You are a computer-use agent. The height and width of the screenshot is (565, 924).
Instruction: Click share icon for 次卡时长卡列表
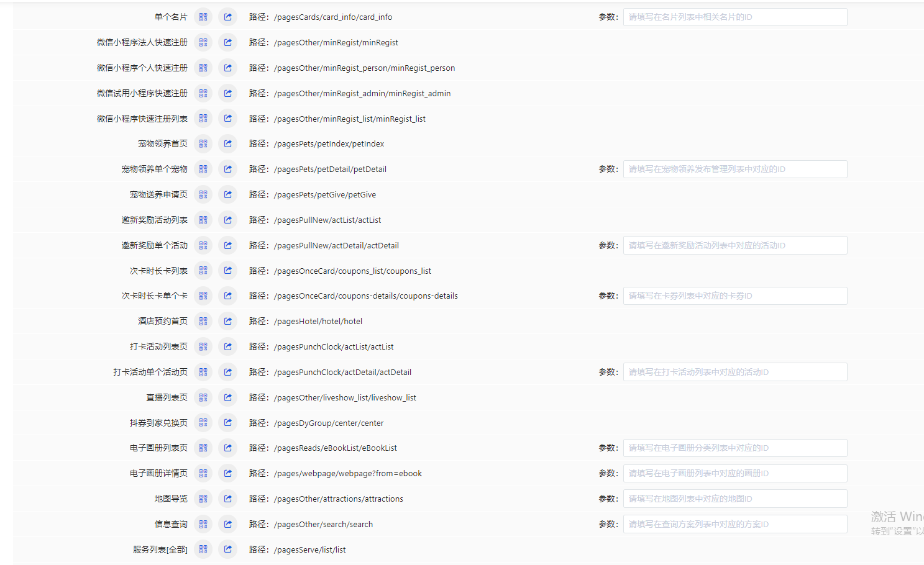click(228, 271)
